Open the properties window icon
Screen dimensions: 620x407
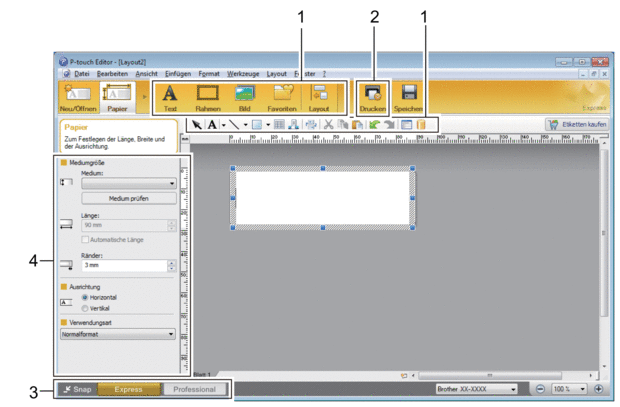coord(406,125)
